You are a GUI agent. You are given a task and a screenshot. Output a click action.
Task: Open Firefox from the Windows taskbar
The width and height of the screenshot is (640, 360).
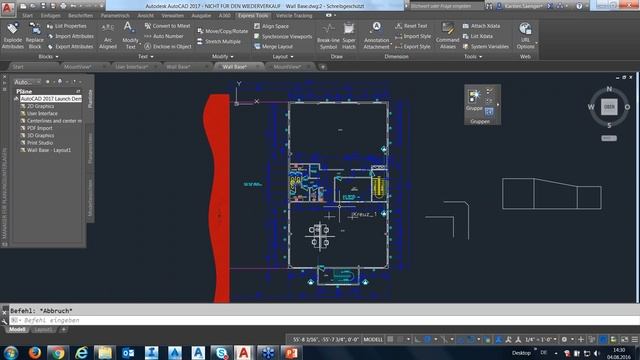34,352
